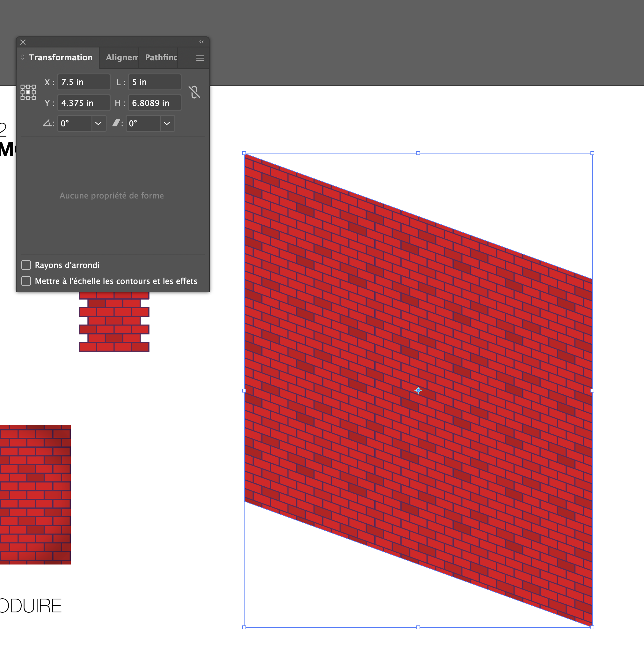This screenshot has width=644, height=658.
Task: Select the Transformation tab
Action: [61, 57]
